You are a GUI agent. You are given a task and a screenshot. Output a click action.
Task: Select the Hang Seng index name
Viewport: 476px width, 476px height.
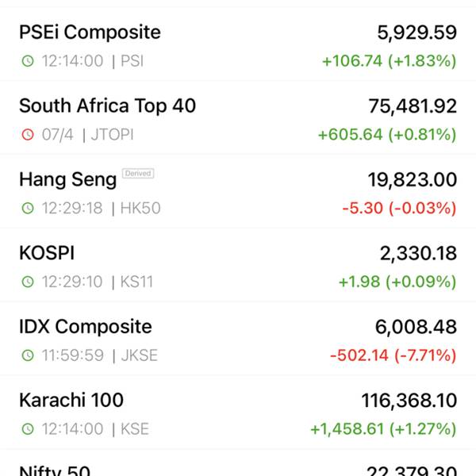point(67,179)
